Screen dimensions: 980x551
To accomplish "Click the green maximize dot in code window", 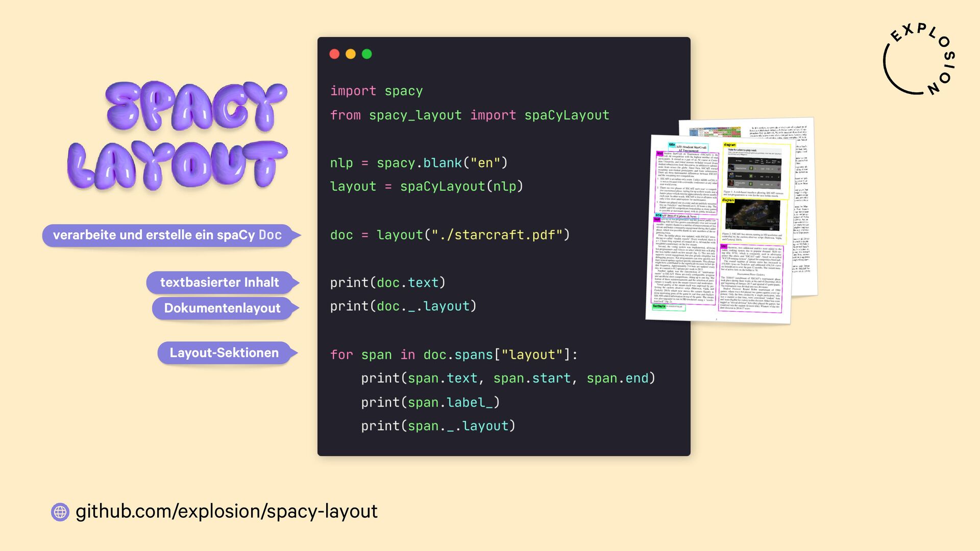I will click(x=367, y=54).
